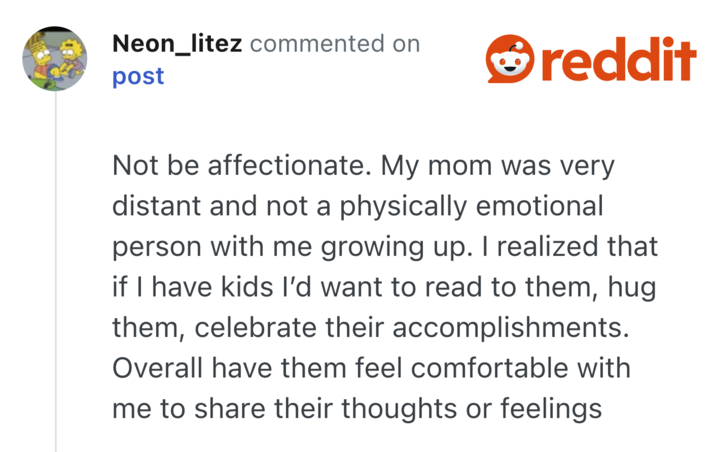
Task: Click the phrase "celebrate their"
Action: (290, 328)
